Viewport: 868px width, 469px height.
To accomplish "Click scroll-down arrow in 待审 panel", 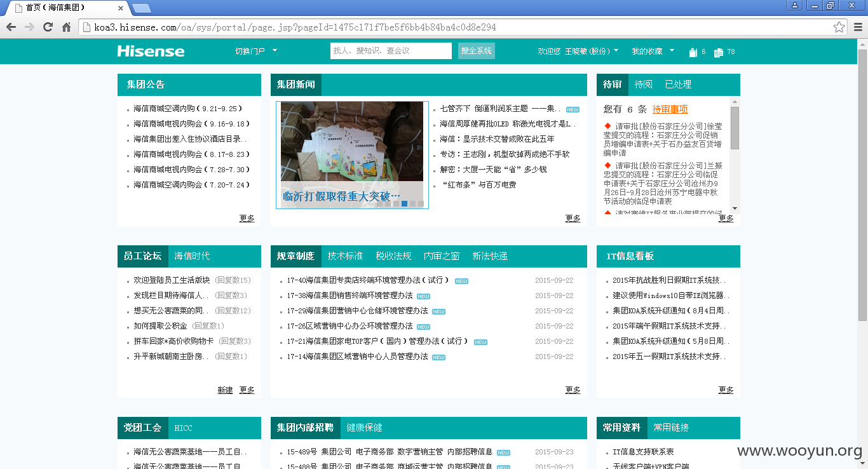I will point(735,208).
